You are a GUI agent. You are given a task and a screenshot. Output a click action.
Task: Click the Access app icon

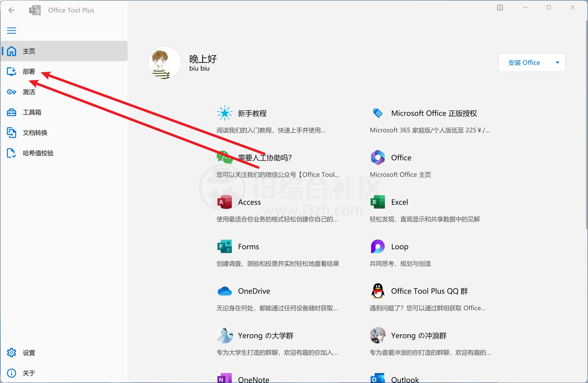point(225,202)
